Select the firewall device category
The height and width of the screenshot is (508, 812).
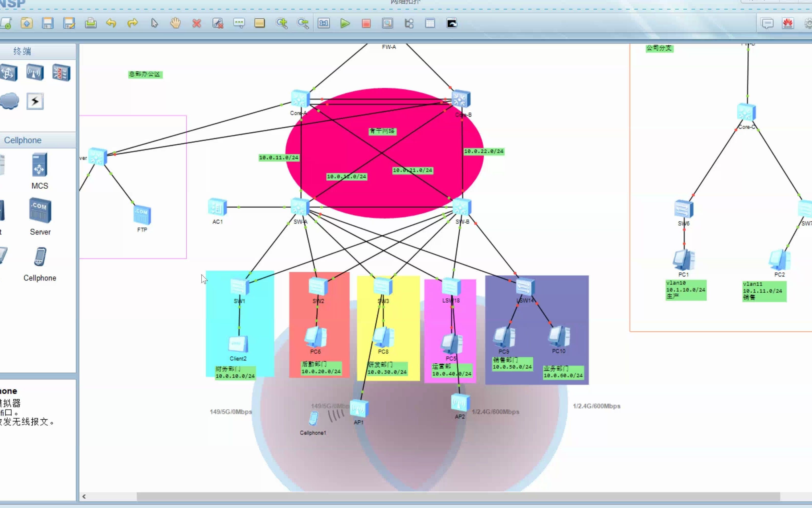click(x=62, y=73)
